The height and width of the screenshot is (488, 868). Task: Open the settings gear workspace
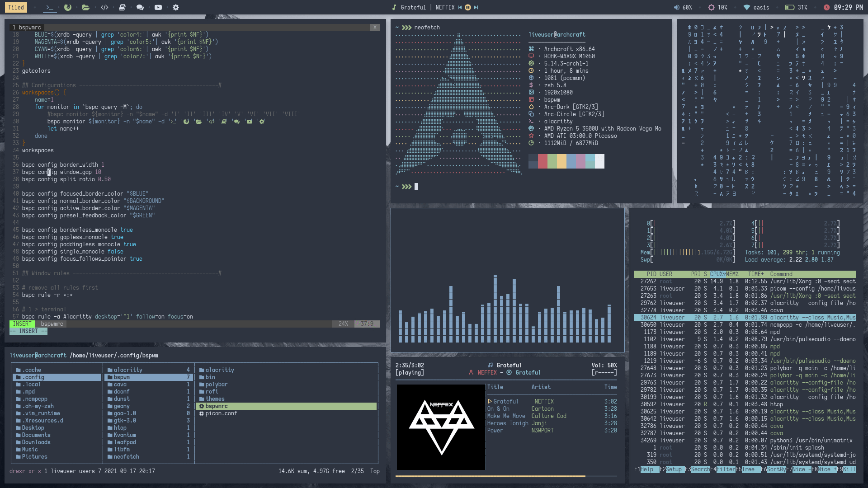tap(176, 7)
